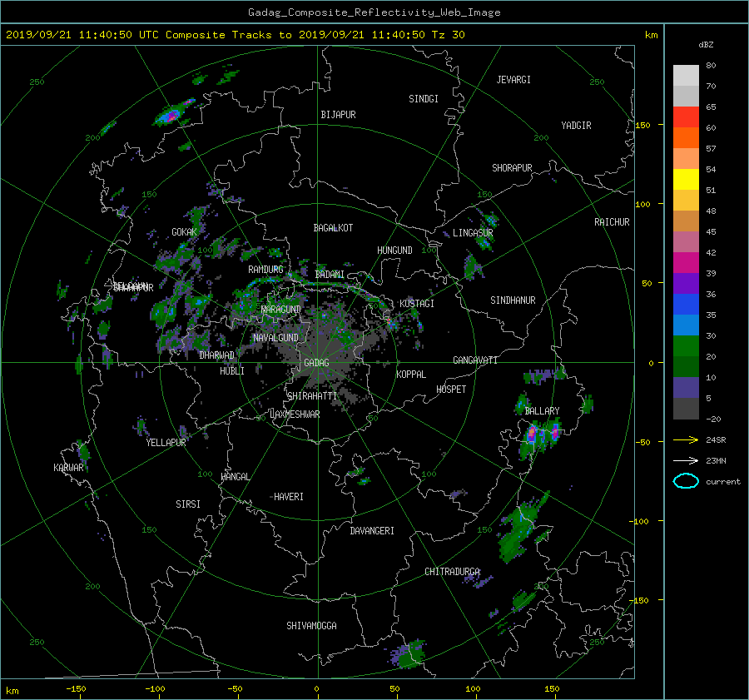Click the cyan current track ellipse icon
This screenshot has width=749, height=700.
tap(686, 481)
